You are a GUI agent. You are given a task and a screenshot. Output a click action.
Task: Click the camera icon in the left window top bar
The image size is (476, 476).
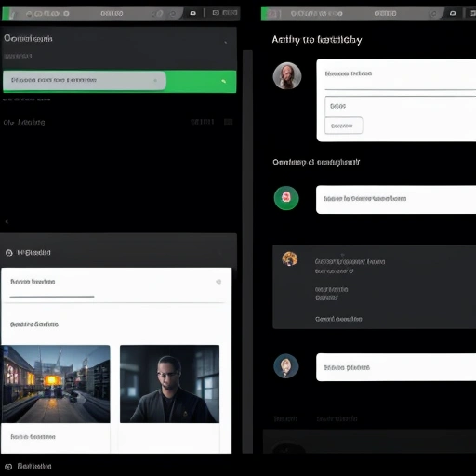(x=192, y=13)
